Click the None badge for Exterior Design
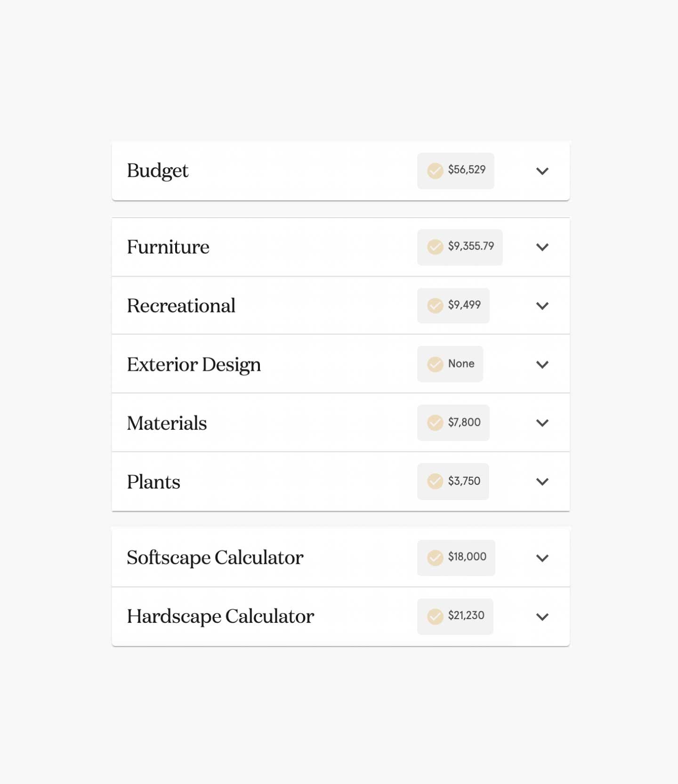The width and height of the screenshot is (678, 784). (450, 364)
